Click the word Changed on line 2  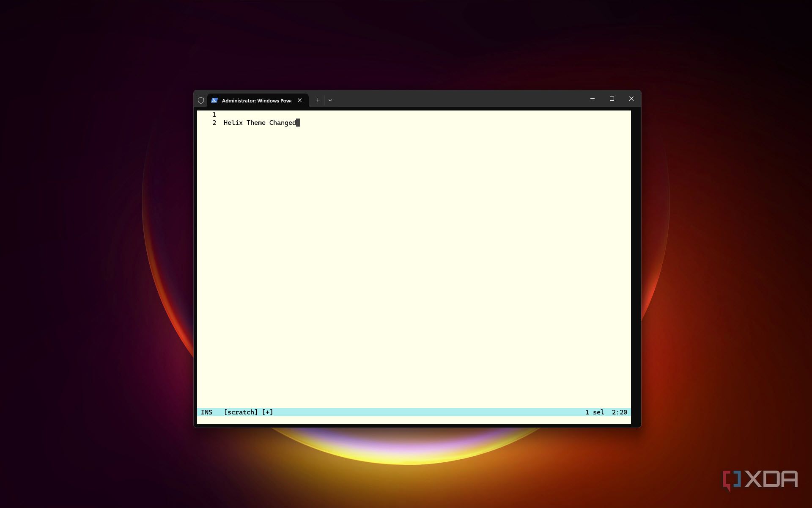[283, 123]
